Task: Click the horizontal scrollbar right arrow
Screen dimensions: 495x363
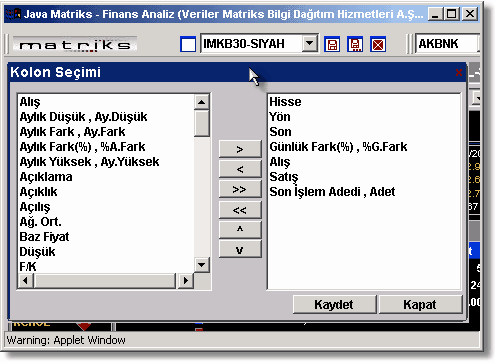Action: pyautogui.click(x=186, y=281)
